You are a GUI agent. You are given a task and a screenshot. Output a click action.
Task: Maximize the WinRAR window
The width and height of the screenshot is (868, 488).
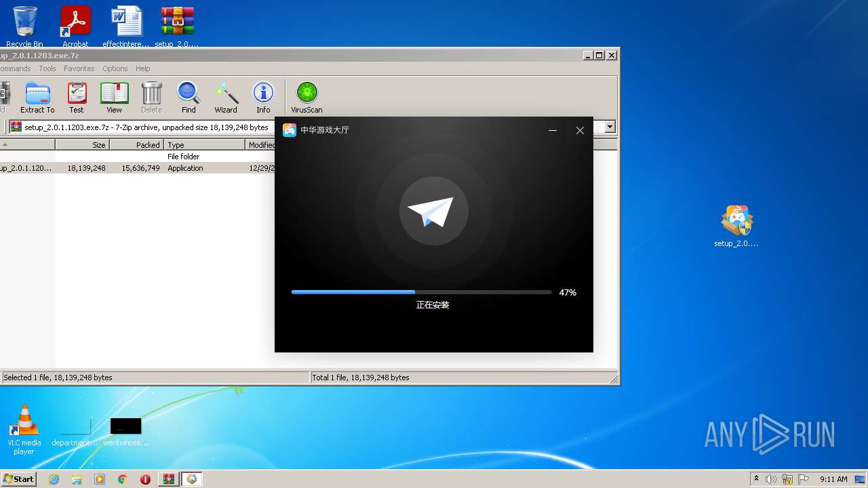pyautogui.click(x=599, y=56)
